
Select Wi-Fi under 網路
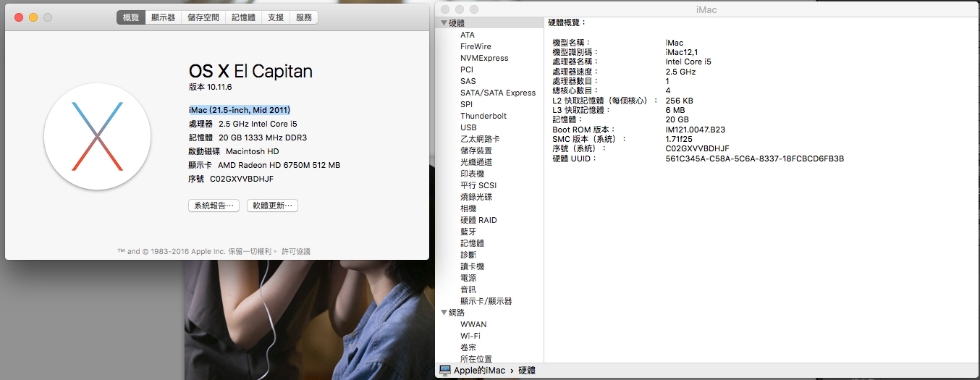tap(470, 336)
